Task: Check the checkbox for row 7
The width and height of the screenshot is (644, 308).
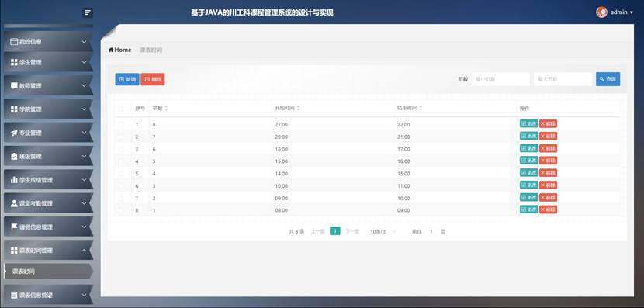Action: [x=121, y=199]
